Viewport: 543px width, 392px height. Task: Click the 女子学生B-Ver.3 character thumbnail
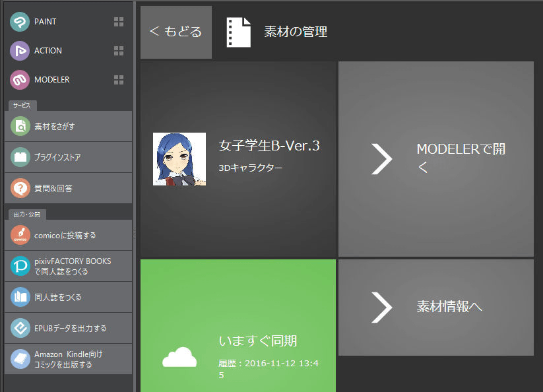coord(179,159)
